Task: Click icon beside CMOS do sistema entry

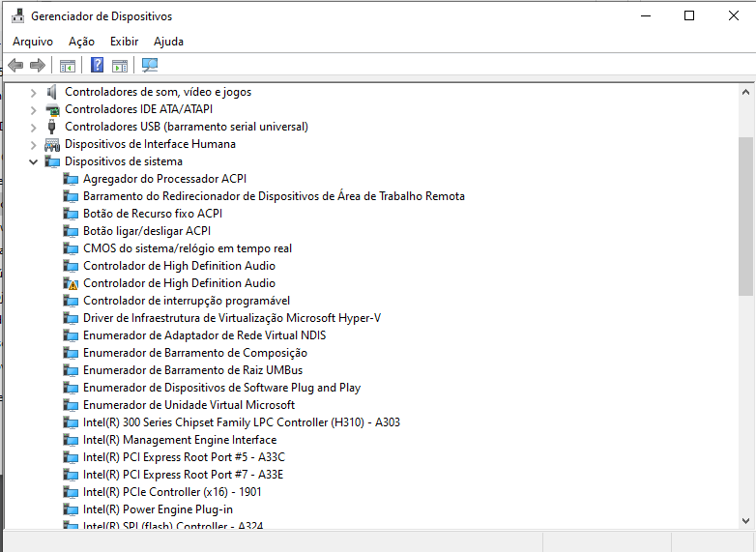Action: tap(71, 248)
